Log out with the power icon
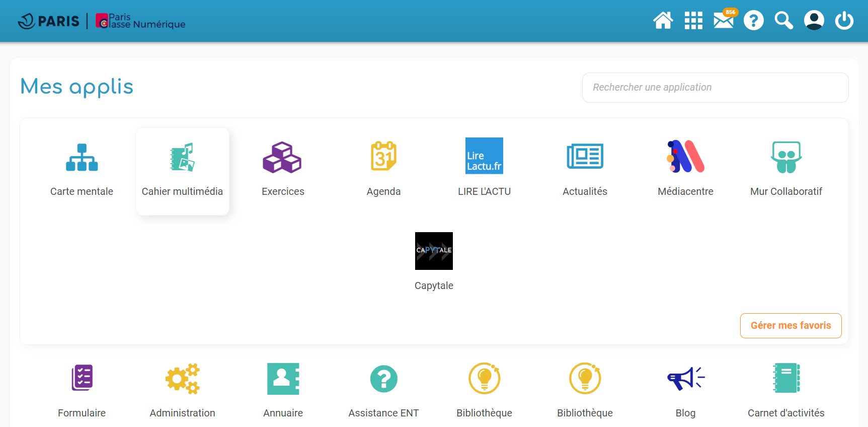868x427 pixels. (x=844, y=21)
